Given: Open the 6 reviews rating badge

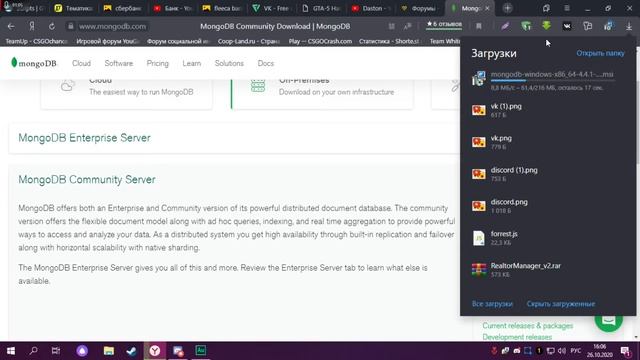Looking at the screenshot, I should 444,24.
